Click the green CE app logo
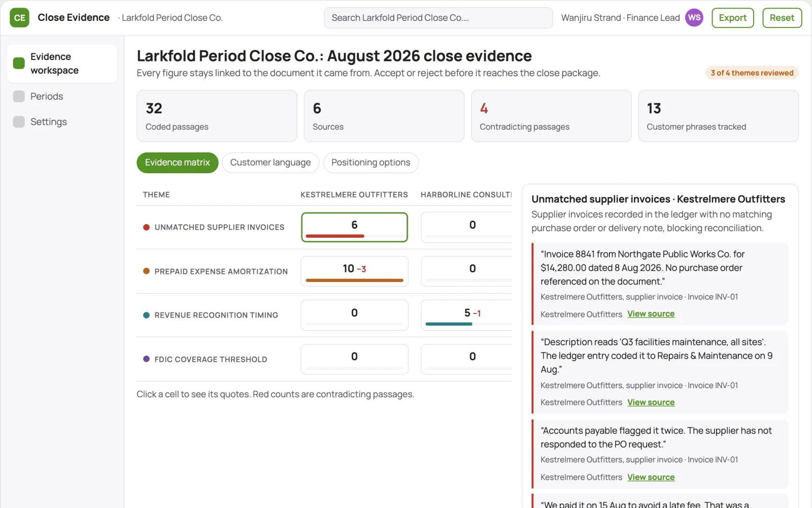This screenshot has height=508, width=812. tap(19, 18)
